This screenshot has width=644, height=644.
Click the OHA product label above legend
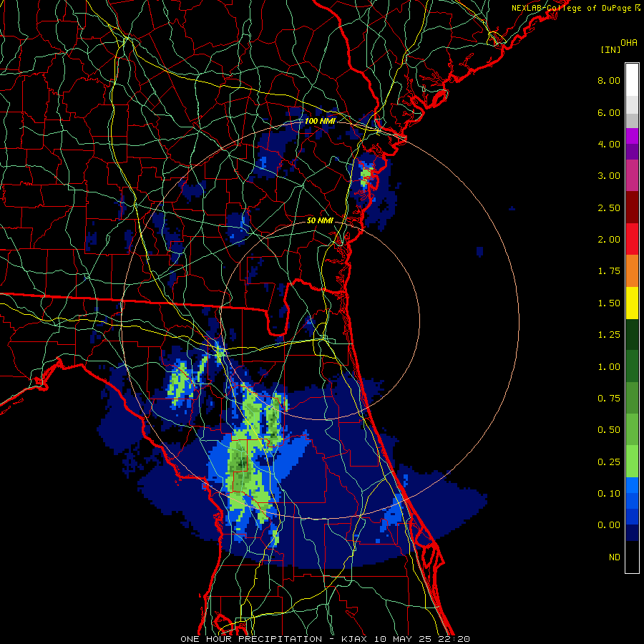pyautogui.click(x=629, y=43)
